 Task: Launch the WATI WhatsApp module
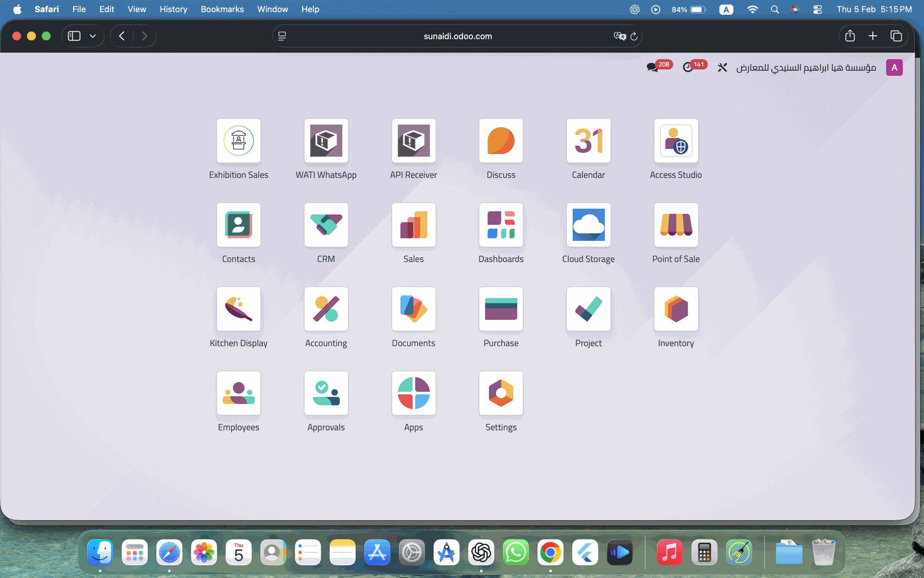coord(326,141)
